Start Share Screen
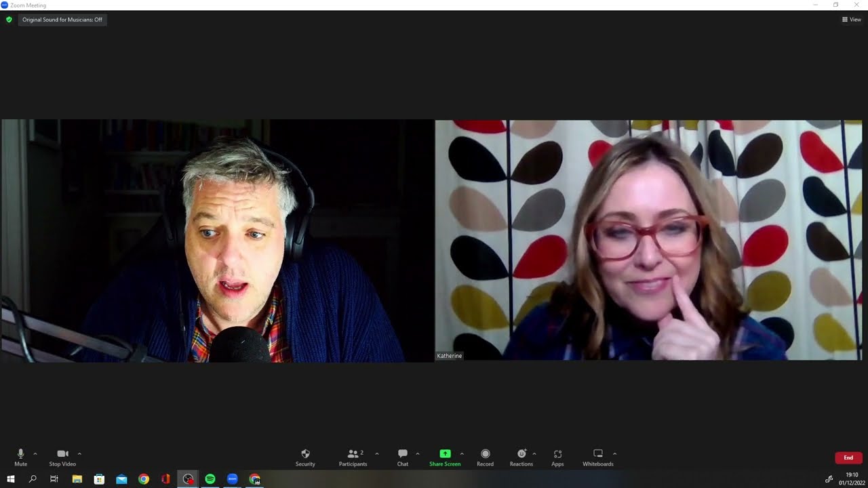The image size is (868, 488). coord(445,457)
